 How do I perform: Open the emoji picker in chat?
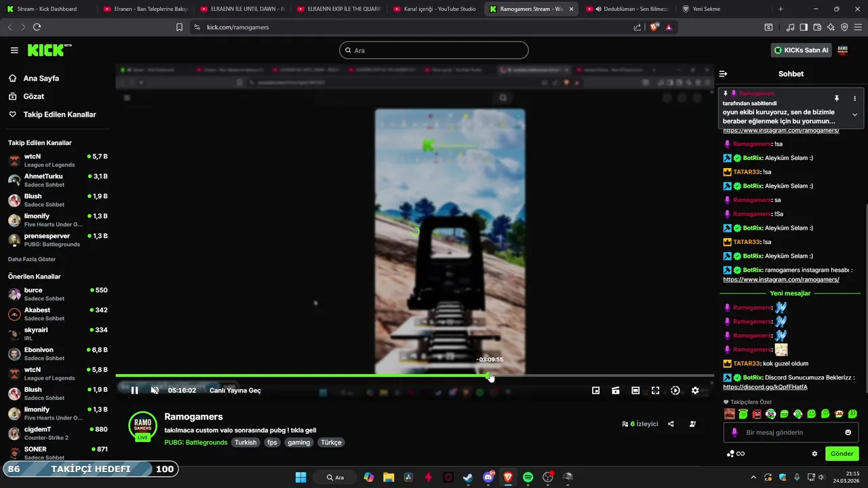848,432
